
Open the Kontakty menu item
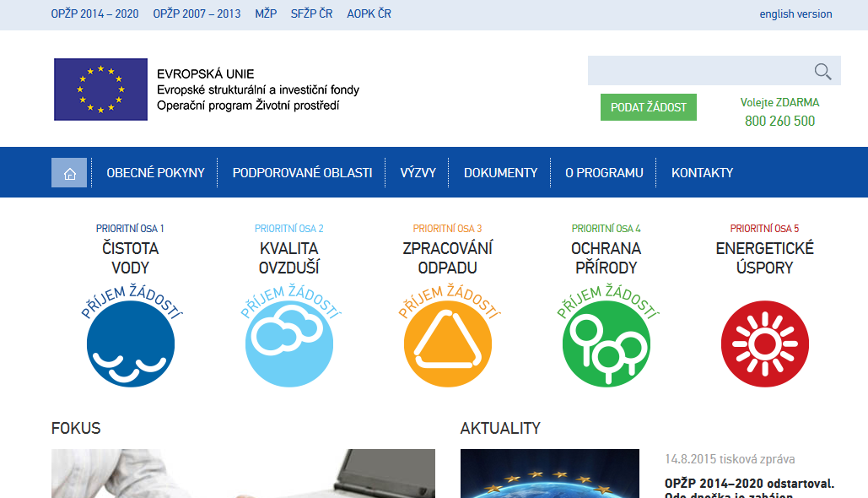[702, 173]
